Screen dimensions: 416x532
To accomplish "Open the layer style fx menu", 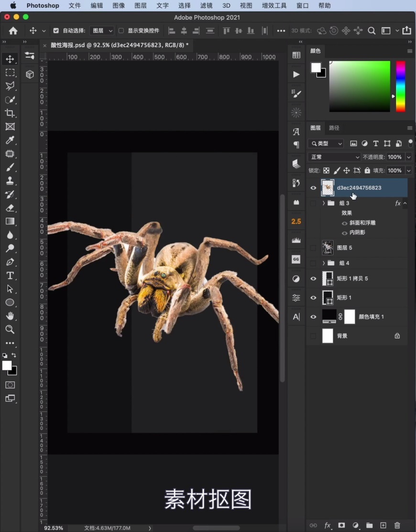I will coord(328,525).
